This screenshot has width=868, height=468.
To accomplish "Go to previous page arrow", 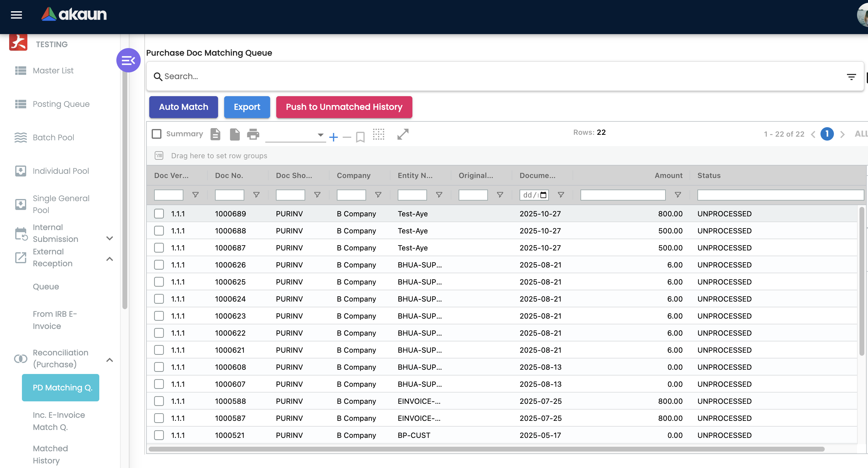I will coord(813,134).
